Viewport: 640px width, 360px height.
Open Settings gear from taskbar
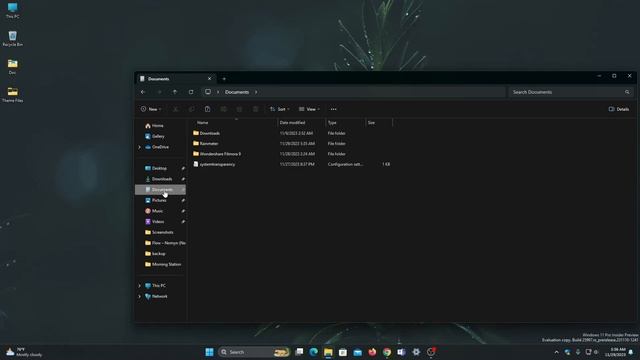pos(416,352)
